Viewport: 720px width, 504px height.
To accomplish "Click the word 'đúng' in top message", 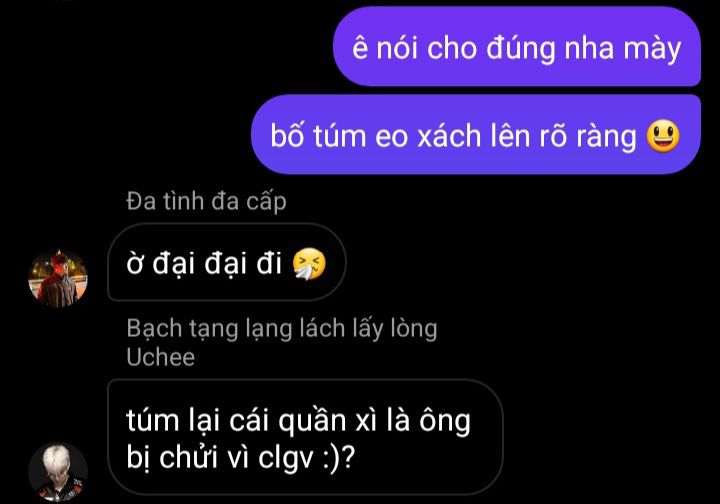I will tap(521, 49).
